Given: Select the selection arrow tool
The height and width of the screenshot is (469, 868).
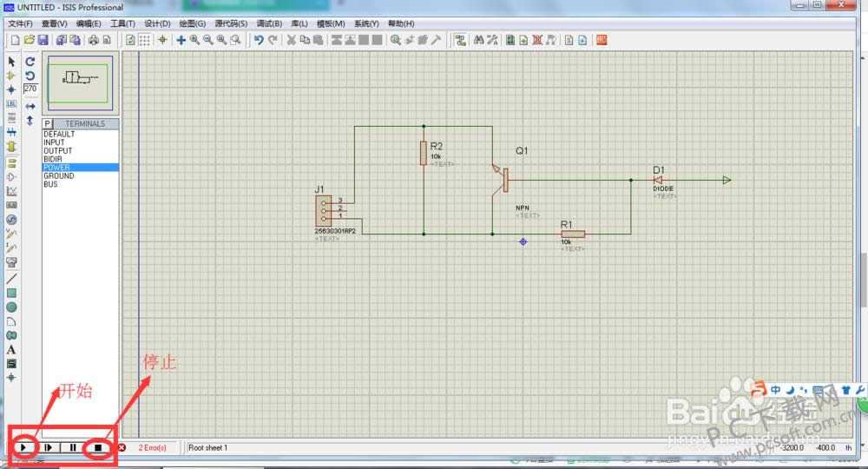Looking at the screenshot, I should pyautogui.click(x=11, y=62).
